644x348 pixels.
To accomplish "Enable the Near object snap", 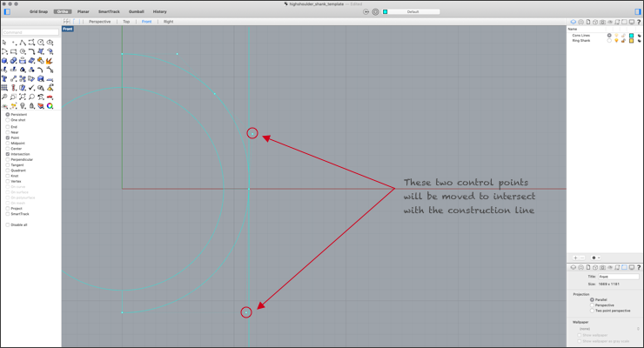I will pos(8,132).
